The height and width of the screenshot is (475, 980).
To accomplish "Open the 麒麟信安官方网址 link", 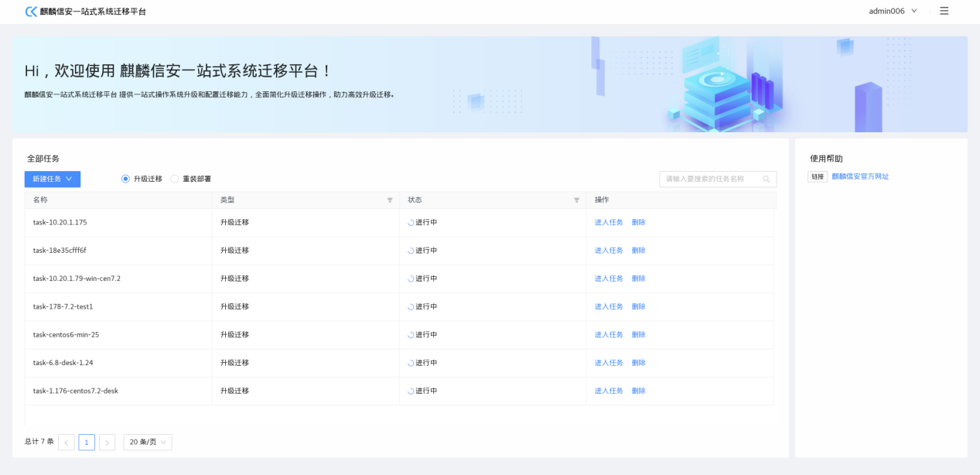I will click(x=860, y=176).
